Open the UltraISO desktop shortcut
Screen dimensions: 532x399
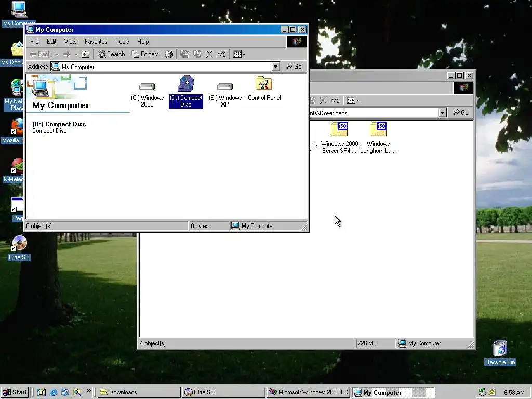click(19, 248)
